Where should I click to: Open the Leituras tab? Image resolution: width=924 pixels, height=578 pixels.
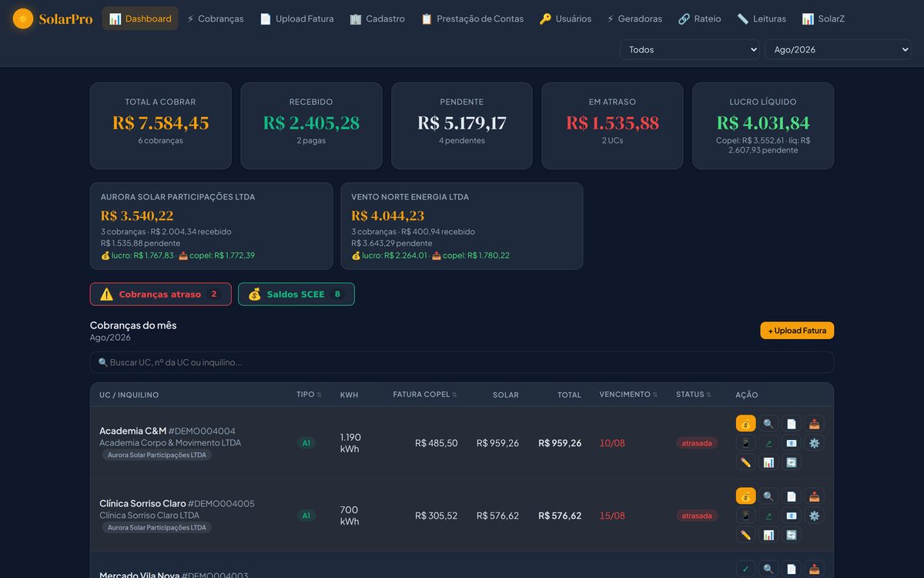click(761, 18)
